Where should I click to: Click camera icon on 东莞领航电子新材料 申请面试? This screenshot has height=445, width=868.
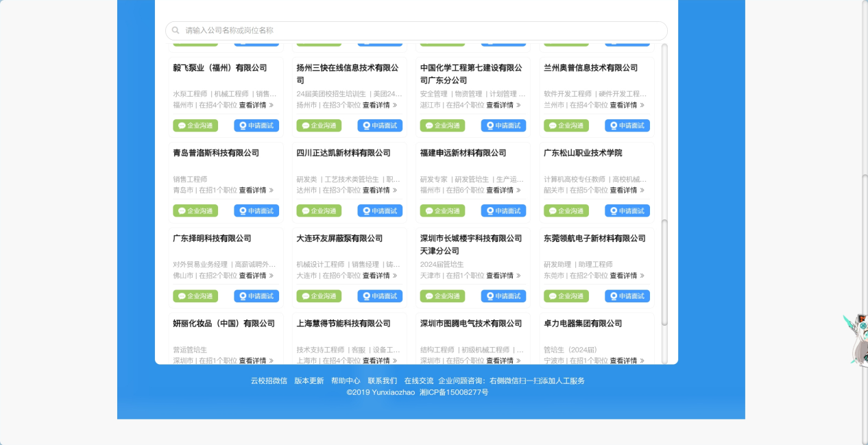coord(614,296)
